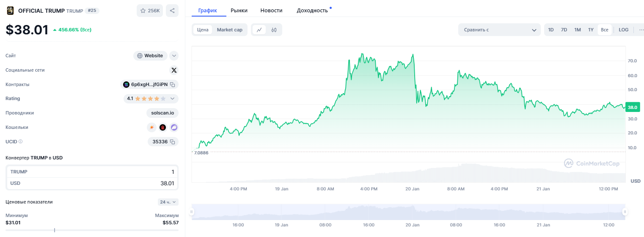
Task: Copy the UCID number 35336
Action: click(173, 142)
